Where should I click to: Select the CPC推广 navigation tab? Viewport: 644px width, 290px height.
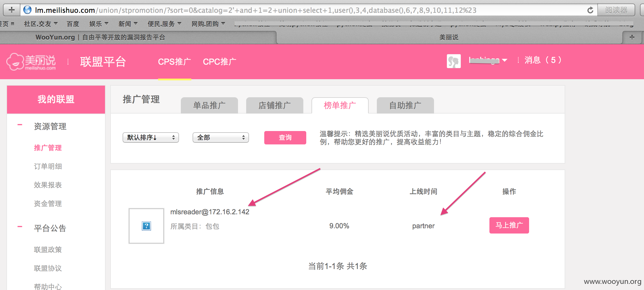pos(220,62)
